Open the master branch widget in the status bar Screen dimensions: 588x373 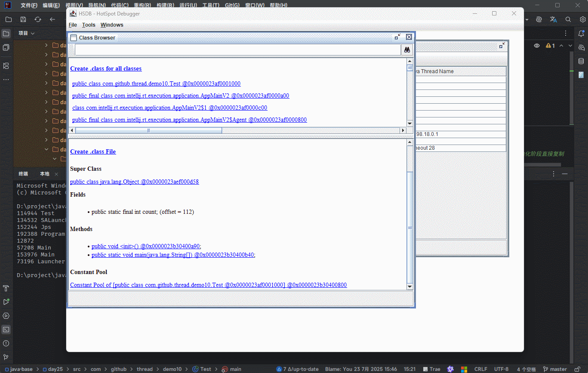pos(555,369)
